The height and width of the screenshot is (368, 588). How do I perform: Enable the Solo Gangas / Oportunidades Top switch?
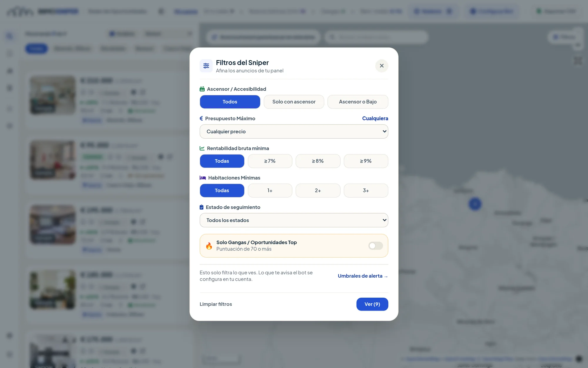(376, 246)
